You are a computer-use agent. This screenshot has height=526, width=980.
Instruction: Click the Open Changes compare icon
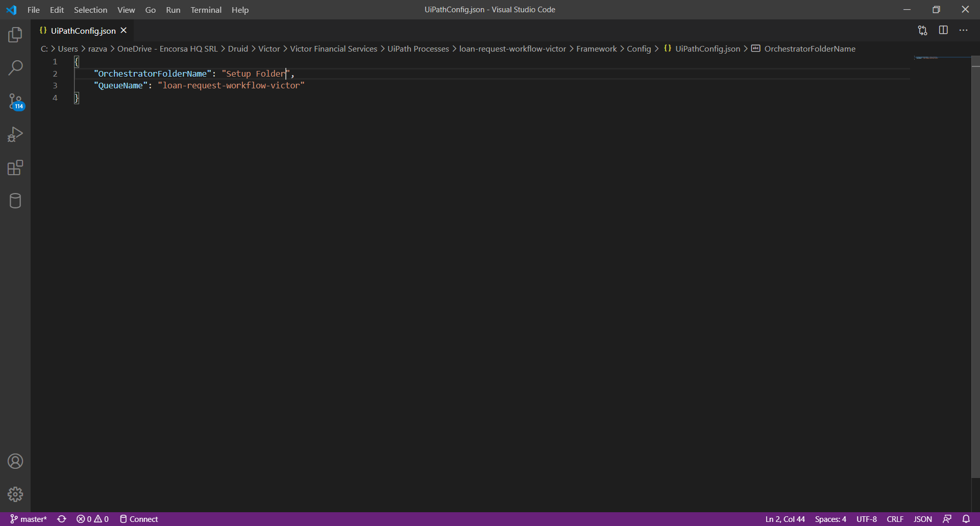click(922, 31)
